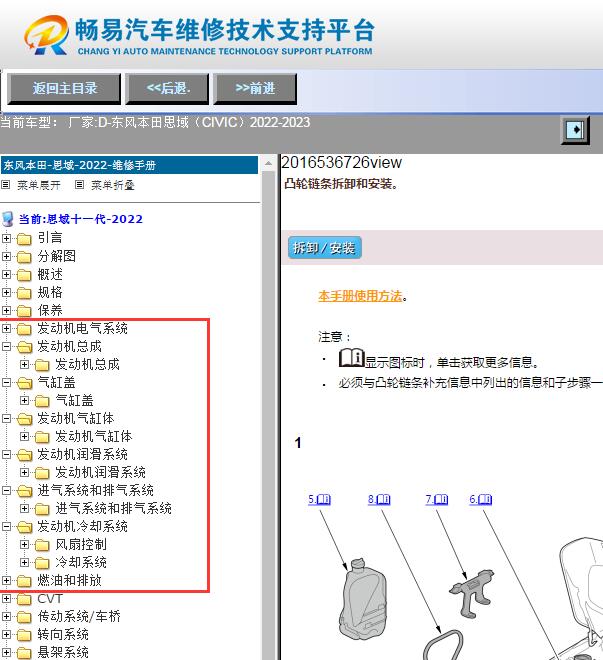
Task: Expand the 燃油和排放 tree node
Action: point(6,580)
